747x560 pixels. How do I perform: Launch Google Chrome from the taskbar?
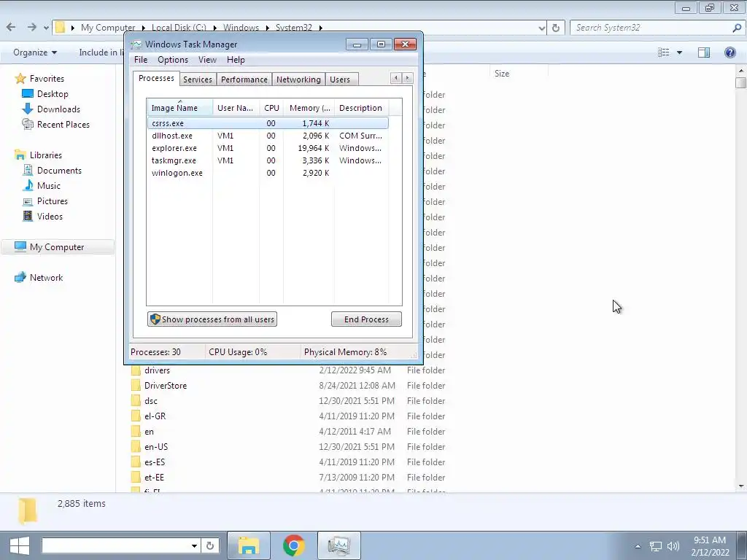293,545
